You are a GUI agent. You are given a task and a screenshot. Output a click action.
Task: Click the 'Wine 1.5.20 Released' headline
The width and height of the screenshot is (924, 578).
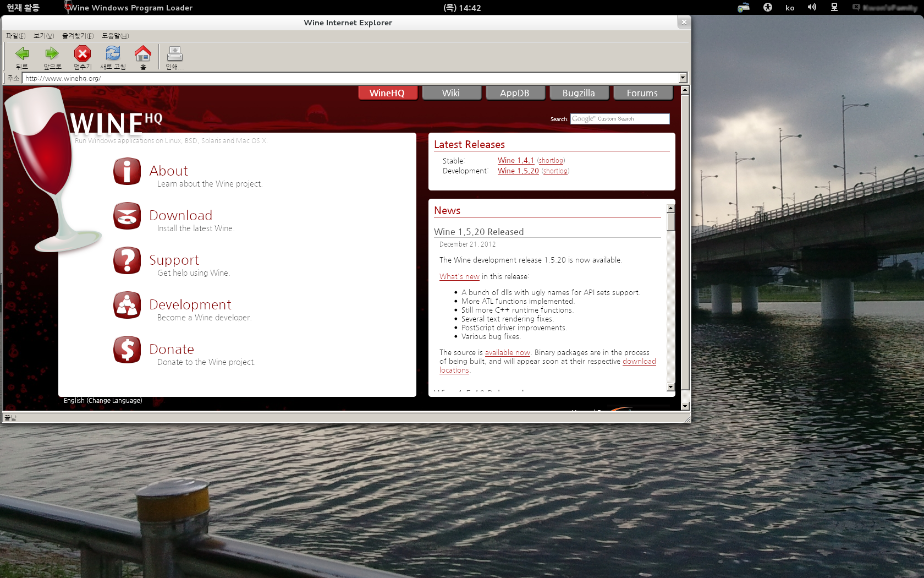tap(479, 232)
